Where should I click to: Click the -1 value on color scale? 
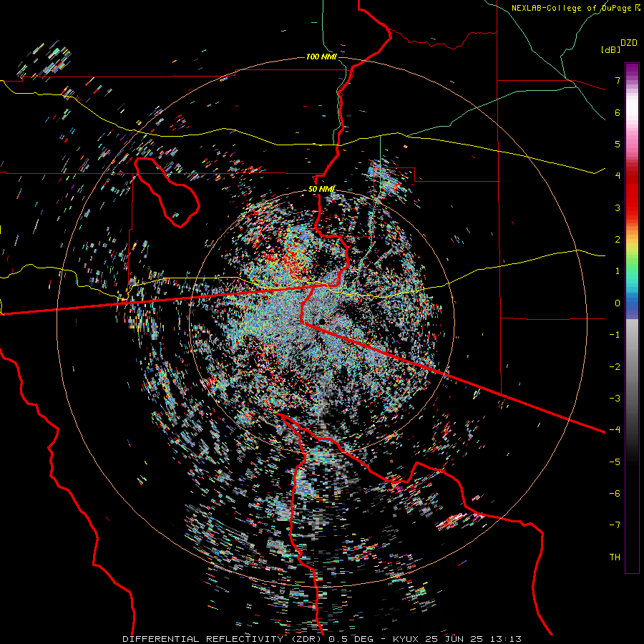[x=615, y=335]
